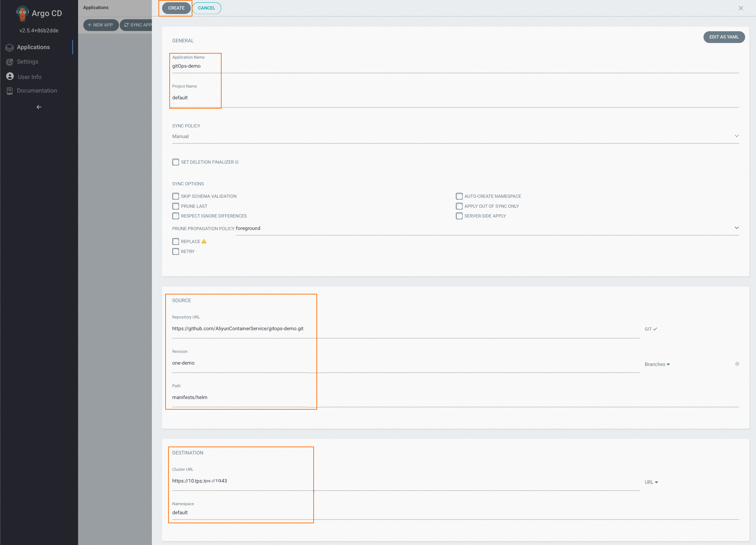Click the Applications layers icon in sidebar
Image resolution: width=756 pixels, height=545 pixels.
10,48
